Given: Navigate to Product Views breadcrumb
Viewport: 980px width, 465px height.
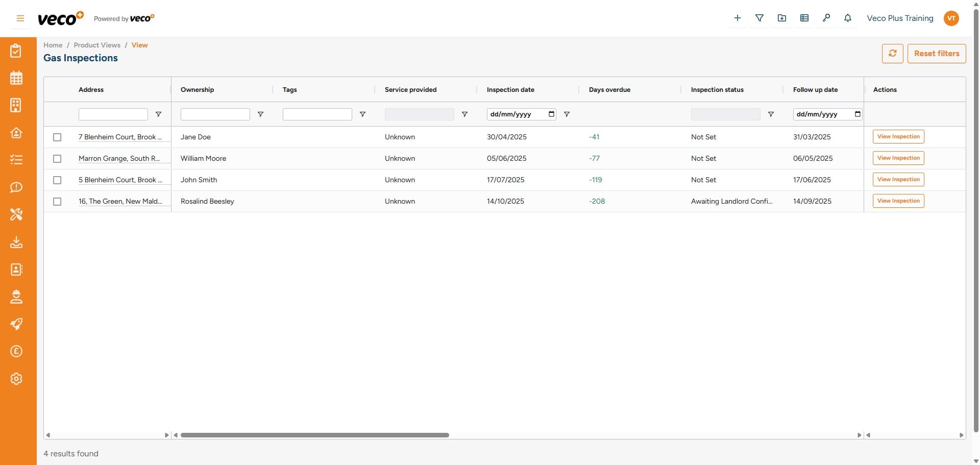Looking at the screenshot, I should click(x=97, y=45).
